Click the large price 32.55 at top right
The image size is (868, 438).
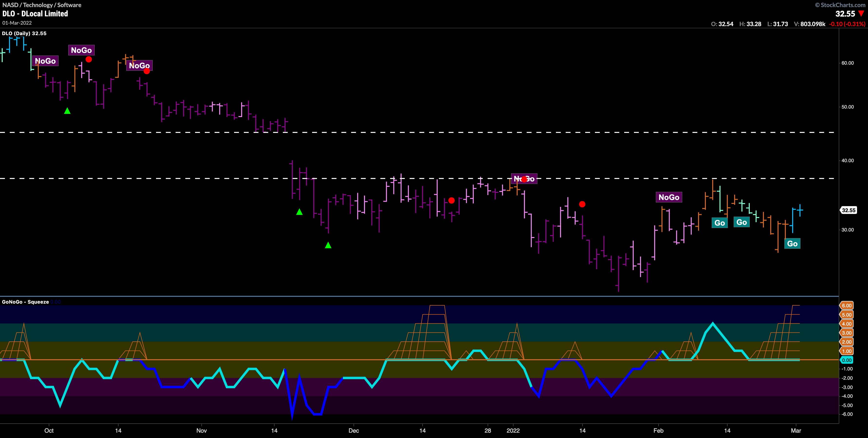845,14
